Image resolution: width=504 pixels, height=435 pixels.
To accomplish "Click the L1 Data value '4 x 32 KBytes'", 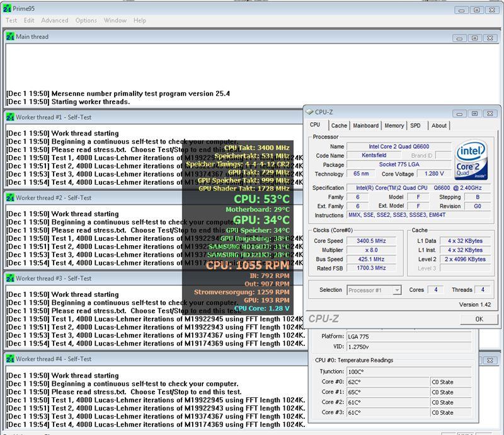I will coord(465,241).
